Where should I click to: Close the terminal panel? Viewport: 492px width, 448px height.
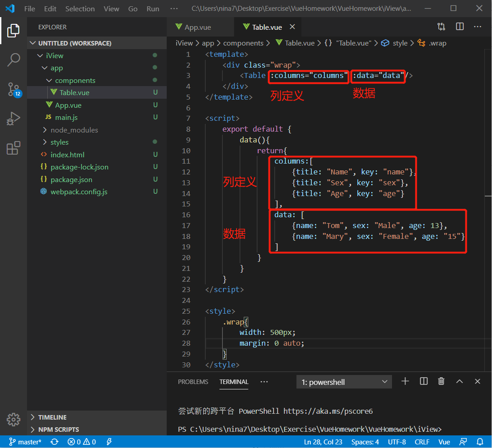(478, 381)
